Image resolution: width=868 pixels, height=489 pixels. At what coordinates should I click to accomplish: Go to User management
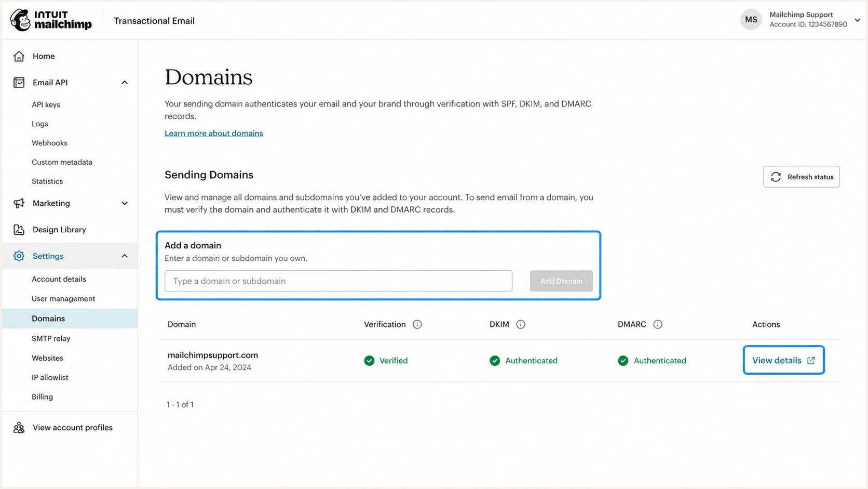(x=63, y=299)
